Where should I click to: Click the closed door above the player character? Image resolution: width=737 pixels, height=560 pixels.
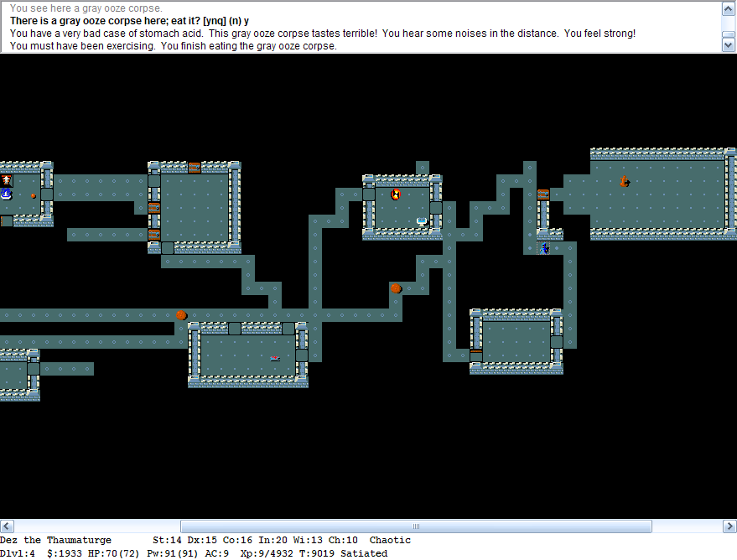click(543, 194)
